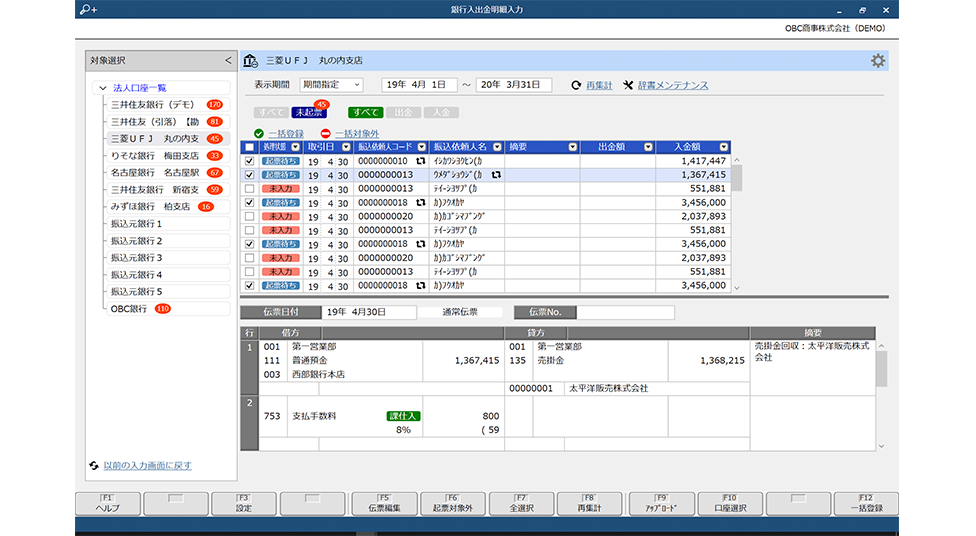Open the 入金額 column filter dropdown
The height and width of the screenshot is (536, 976).
click(723, 147)
